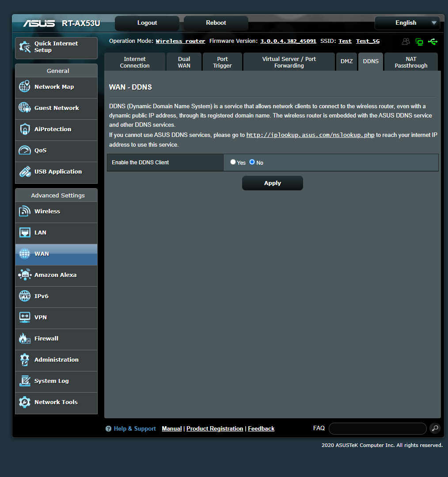
Task: Open the Product Registration link
Action: pyautogui.click(x=215, y=428)
